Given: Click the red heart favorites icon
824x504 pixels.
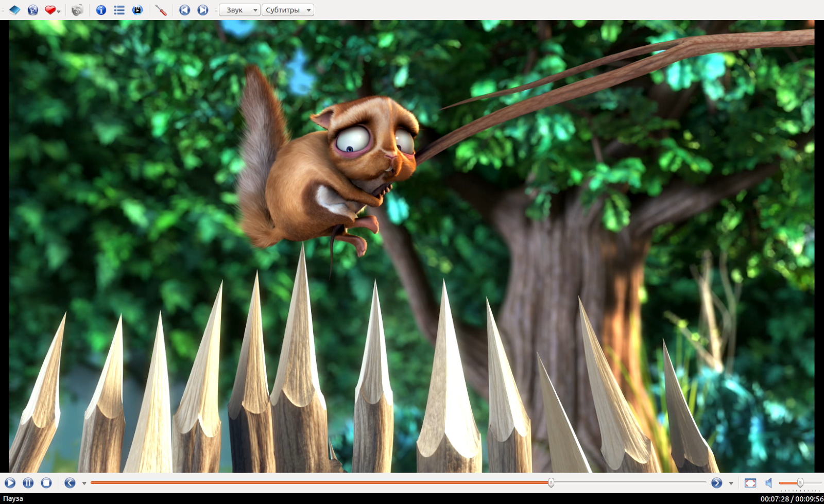Looking at the screenshot, I should [x=49, y=10].
